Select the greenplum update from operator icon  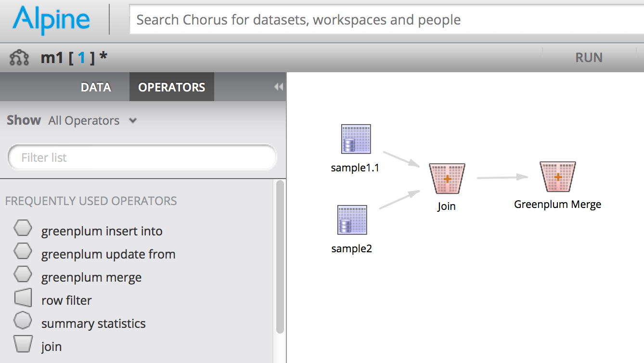(x=23, y=251)
